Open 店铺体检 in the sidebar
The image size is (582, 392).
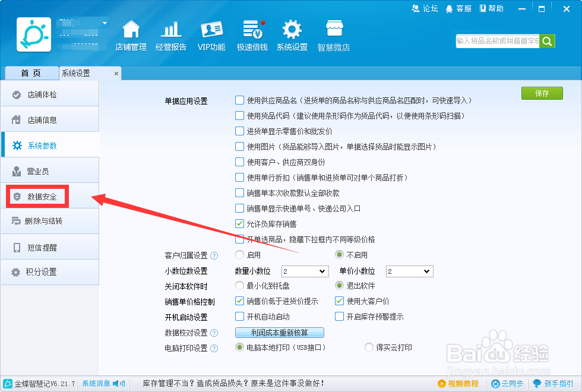click(50, 94)
